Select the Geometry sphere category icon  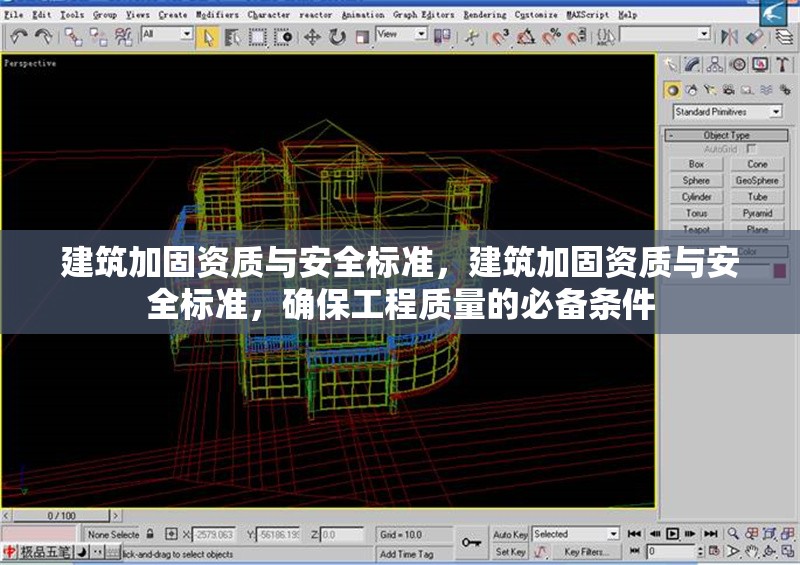pyautogui.click(x=673, y=90)
